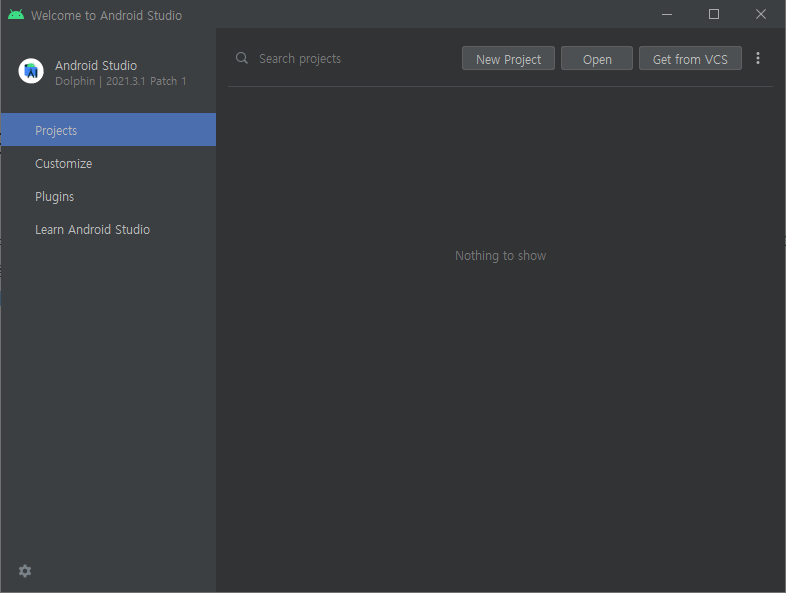Click the Dolphin 2021.3.1 Patch 1 version text

(x=121, y=81)
